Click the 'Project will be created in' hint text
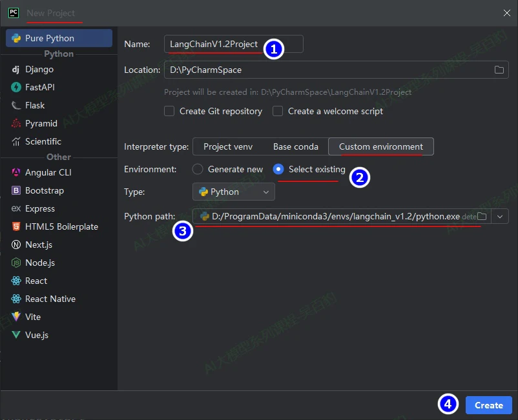The height and width of the screenshot is (420, 518). (x=287, y=92)
